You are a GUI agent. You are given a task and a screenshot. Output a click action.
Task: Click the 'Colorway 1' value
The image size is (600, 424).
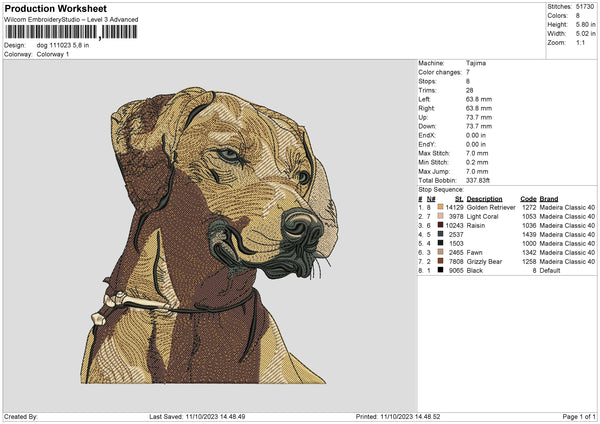point(53,54)
